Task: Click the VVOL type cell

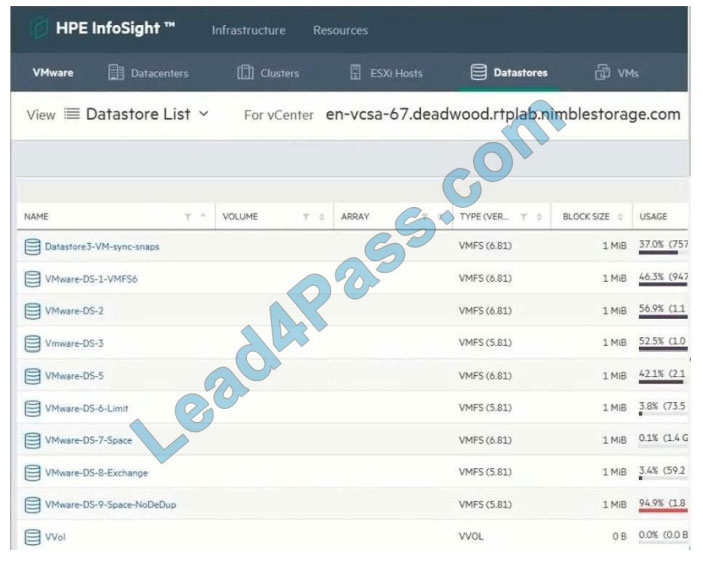Action: point(471,537)
